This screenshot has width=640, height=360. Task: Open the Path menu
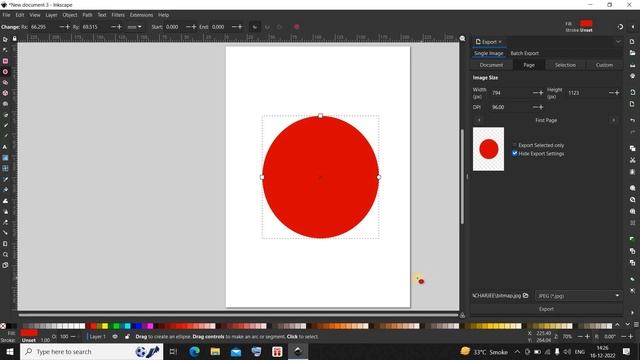pyautogui.click(x=87, y=15)
